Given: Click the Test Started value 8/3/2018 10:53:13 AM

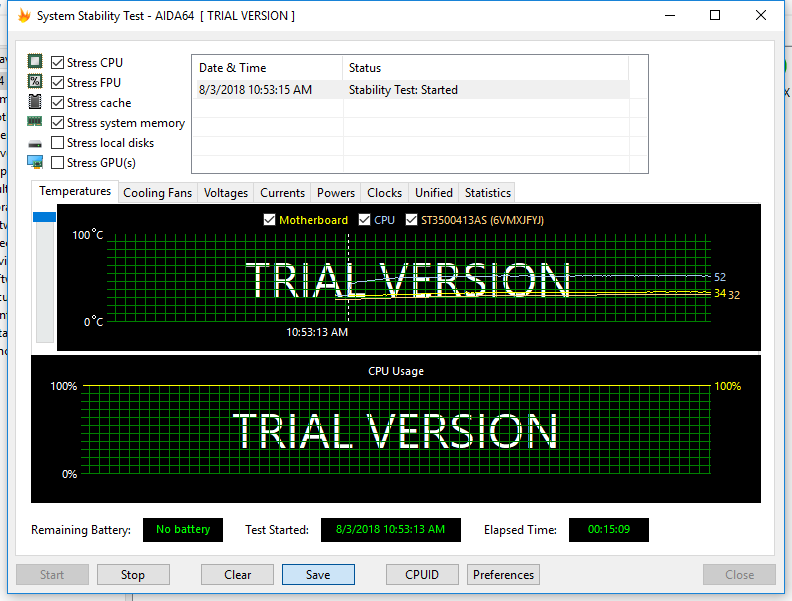Looking at the screenshot, I should coord(390,530).
